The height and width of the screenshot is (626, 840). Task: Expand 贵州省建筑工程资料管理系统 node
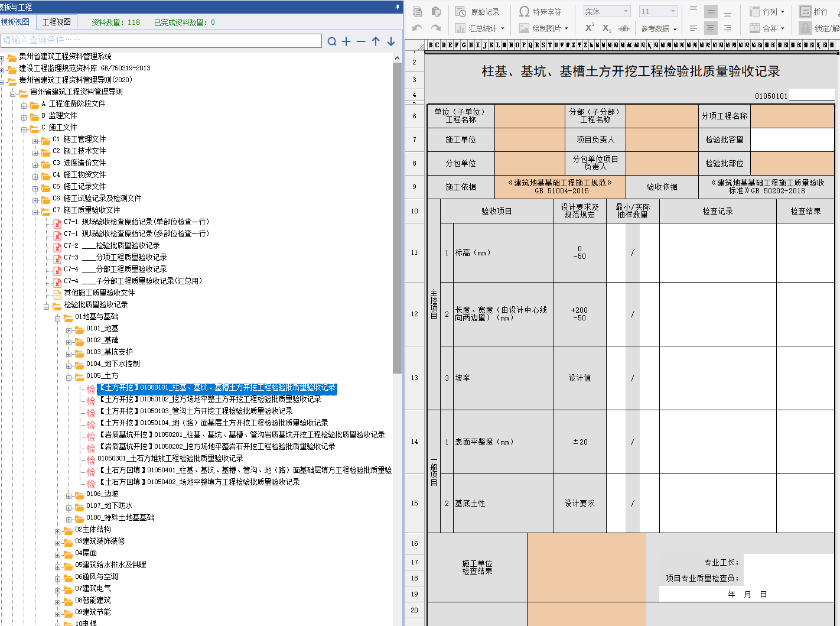2,59
